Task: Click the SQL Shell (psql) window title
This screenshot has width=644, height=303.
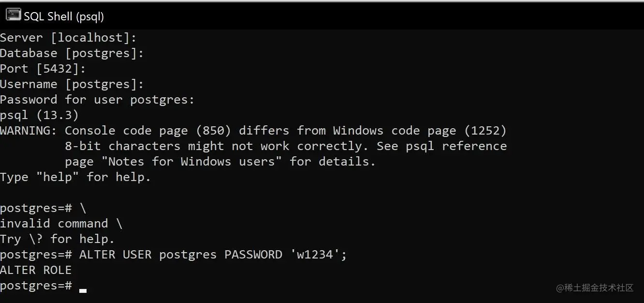Action: [x=64, y=16]
